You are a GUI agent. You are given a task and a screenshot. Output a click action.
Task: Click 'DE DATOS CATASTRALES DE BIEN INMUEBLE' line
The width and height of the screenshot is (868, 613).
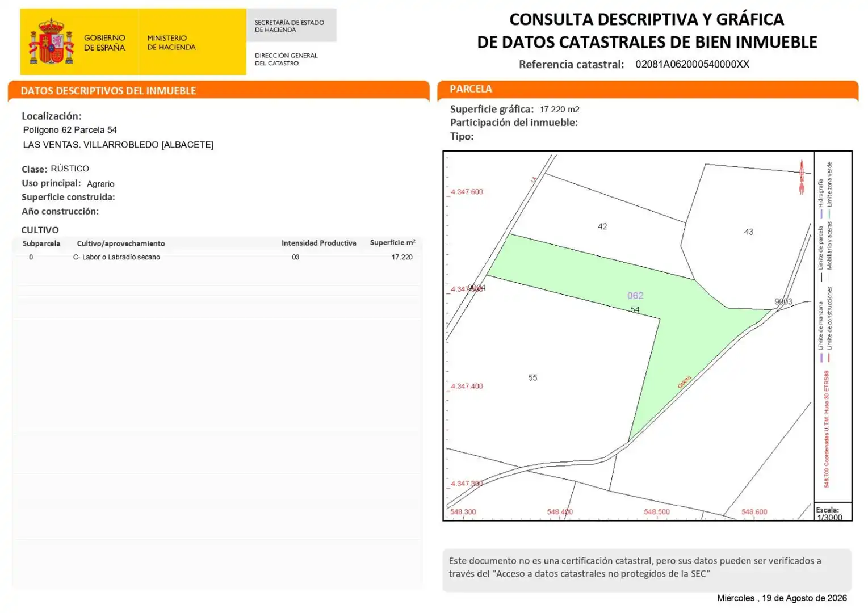point(647,42)
